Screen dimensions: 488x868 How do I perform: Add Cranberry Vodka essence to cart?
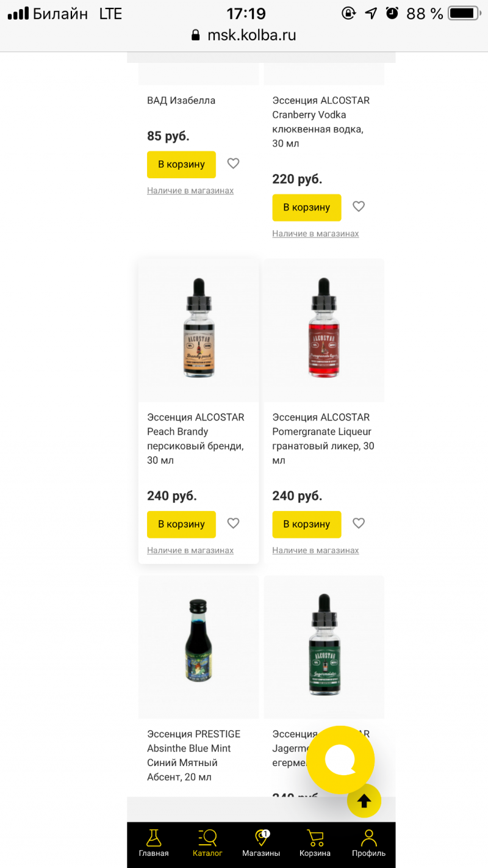(307, 208)
